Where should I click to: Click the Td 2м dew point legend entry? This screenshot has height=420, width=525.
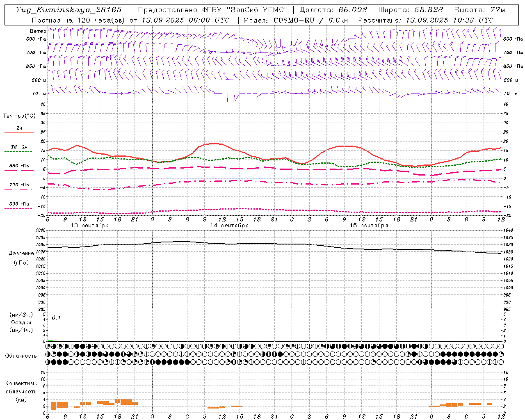click(x=19, y=147)
